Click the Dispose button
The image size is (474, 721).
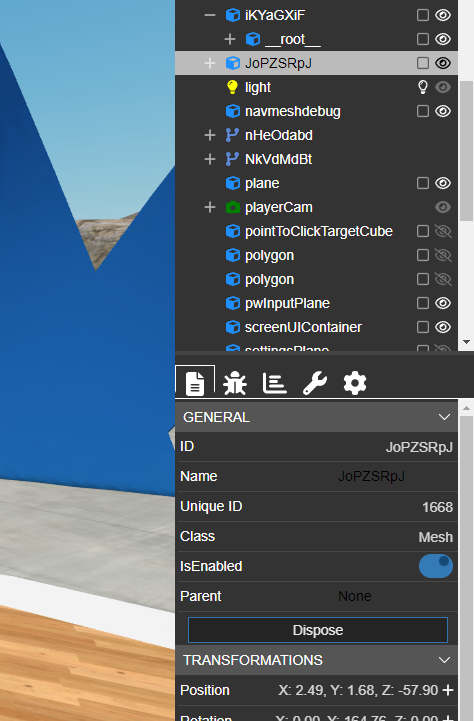(x=318, y=630)
